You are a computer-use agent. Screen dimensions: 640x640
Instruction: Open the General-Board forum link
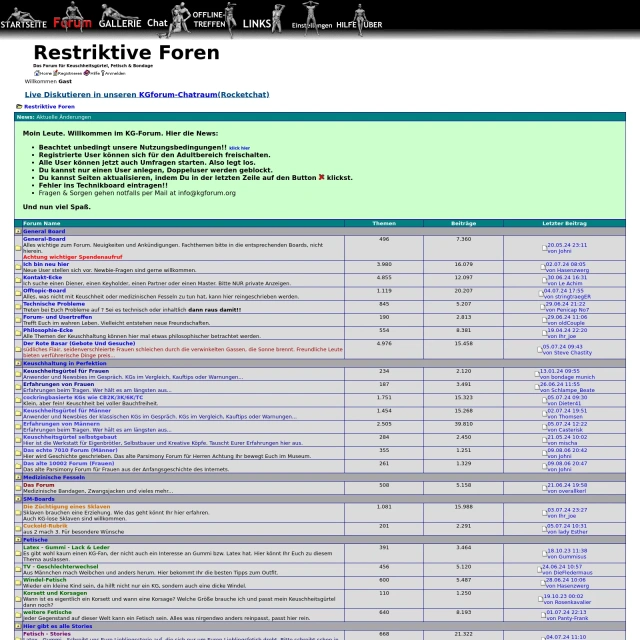(44, 239)
